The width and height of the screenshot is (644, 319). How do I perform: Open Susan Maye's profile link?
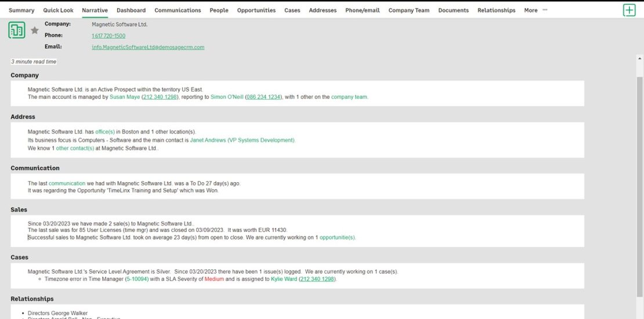coord(124,97)
